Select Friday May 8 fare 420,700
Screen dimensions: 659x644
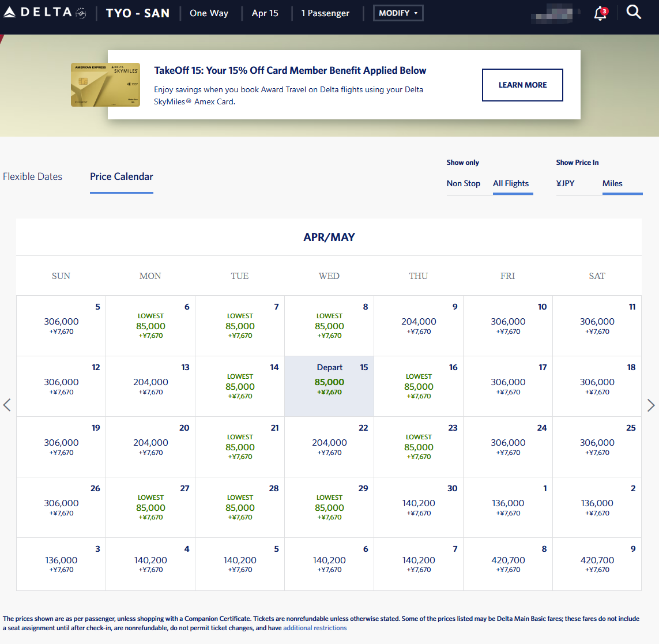click(x=508, y=564)
